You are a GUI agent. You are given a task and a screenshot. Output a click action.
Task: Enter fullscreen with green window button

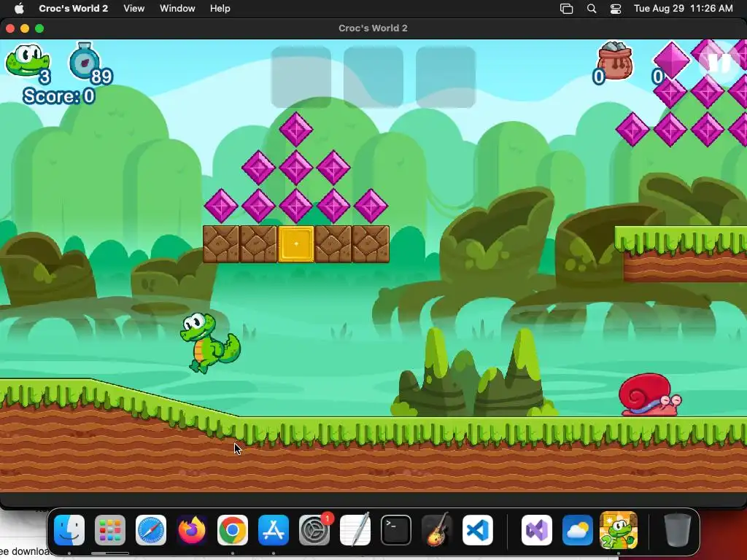pyautogui.click(x=39, y=28)
